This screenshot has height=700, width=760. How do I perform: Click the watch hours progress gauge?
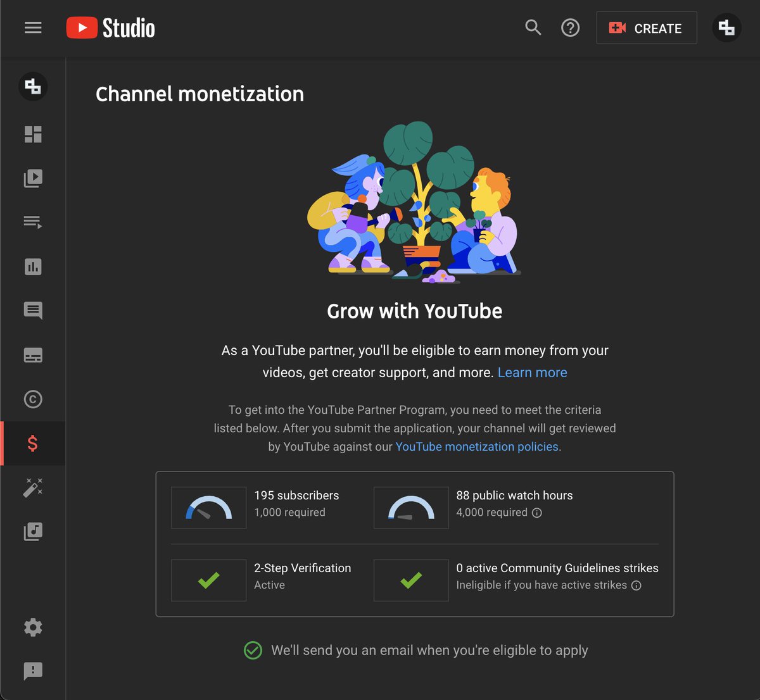pos(411,508)
